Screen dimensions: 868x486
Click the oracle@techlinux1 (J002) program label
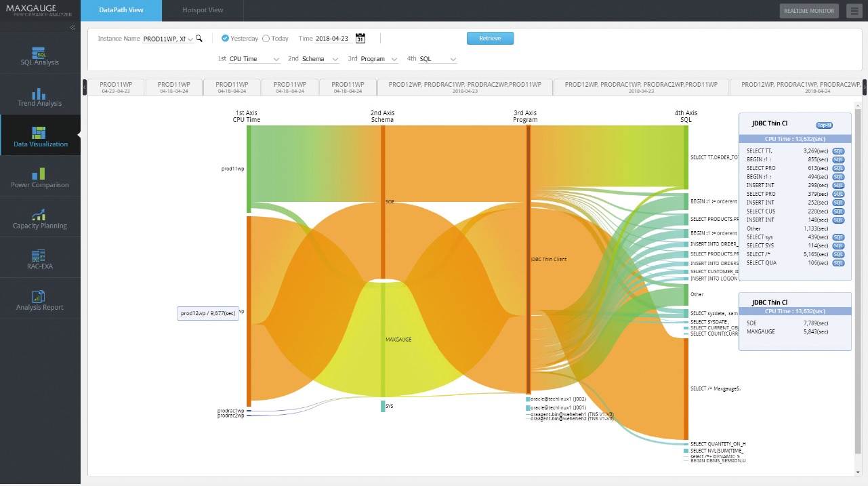click(x=558, y=399)
